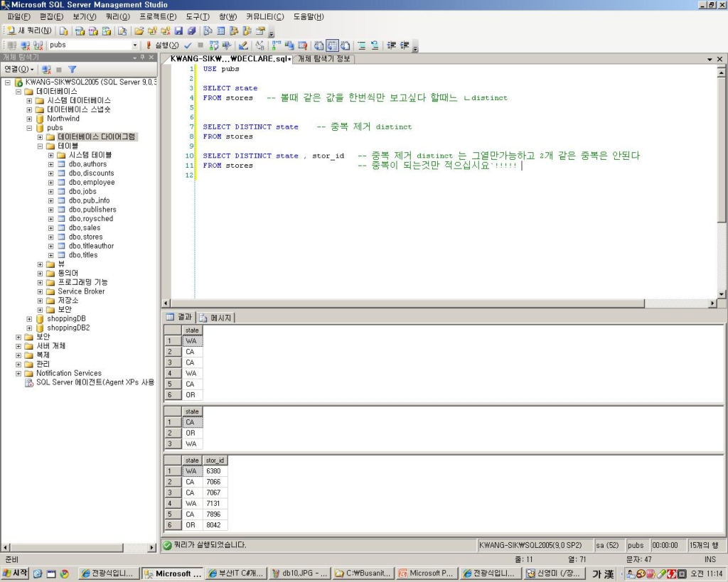Viewport: 728px width, 582px height.
Task: Open the 편집(E) menu
Action: [51, 17]
